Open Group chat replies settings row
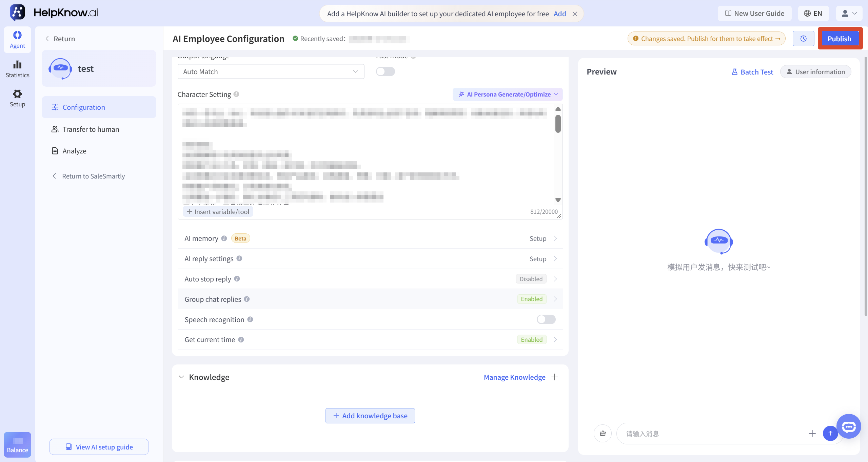The height and width of the screenshot is (462, 868). 370,299
